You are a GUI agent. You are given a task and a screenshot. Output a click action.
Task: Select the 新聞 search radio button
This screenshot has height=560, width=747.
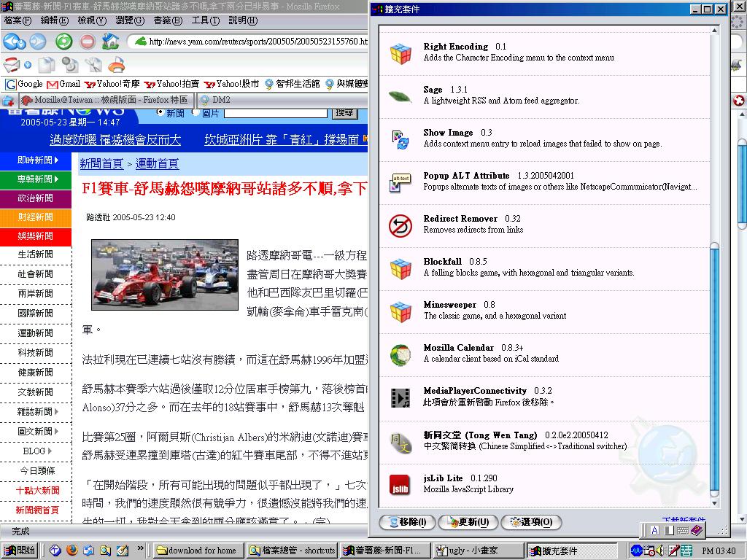(x=160, y=112)
